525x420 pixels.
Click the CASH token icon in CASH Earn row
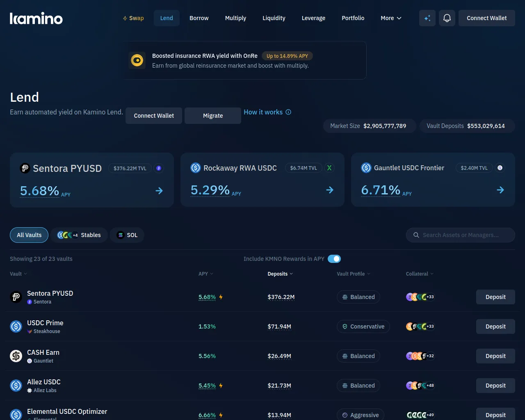pos(16,356)
